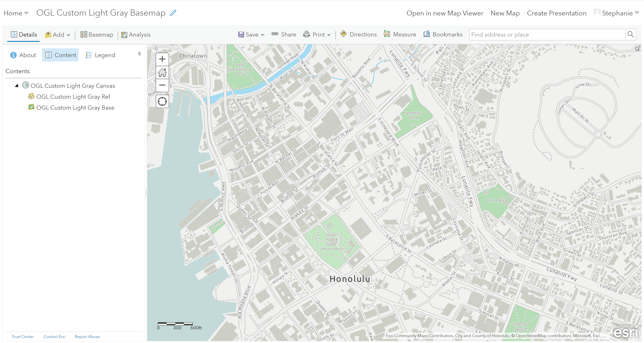Click the pencil icon to edit map title

coord(173,13)
